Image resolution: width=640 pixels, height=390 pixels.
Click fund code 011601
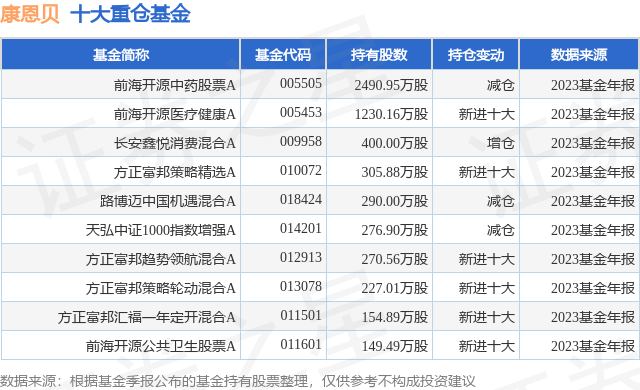point(301,344)
